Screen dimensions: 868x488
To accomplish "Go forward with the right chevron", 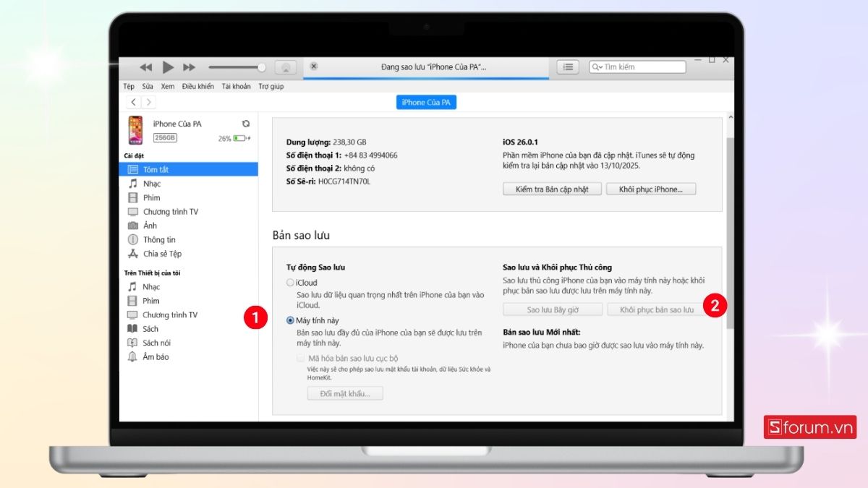I will (148, 103).
